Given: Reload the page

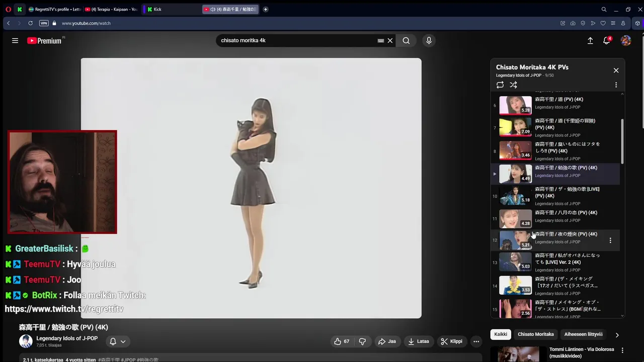Looking at the screenshot, I should (x=30, y=23).
